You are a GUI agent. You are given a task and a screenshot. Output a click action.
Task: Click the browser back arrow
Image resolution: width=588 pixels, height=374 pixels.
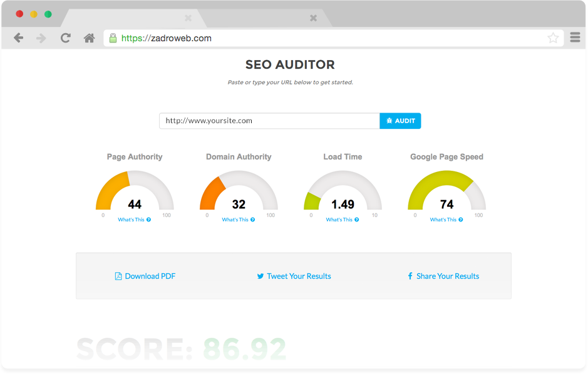pyautogui.click(x=18, y=38)
